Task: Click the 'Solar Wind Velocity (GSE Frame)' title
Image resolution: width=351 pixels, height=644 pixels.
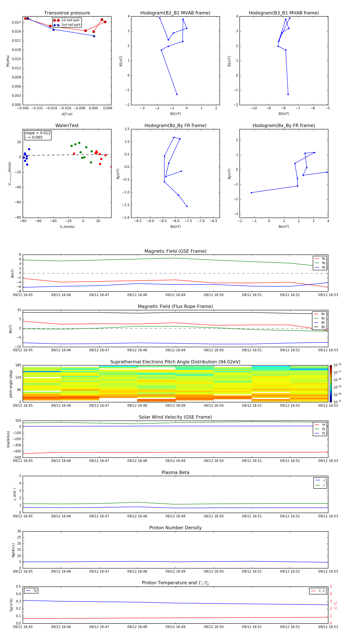Action: coord(175,417)
